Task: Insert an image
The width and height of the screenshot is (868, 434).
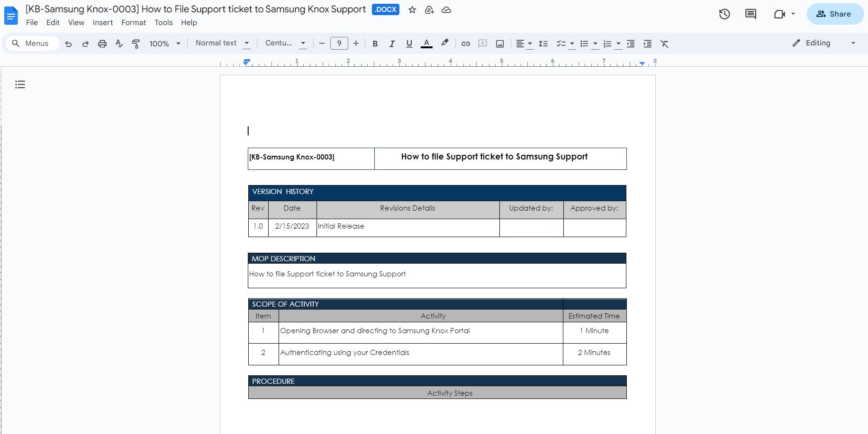Action: click(500, 44)
